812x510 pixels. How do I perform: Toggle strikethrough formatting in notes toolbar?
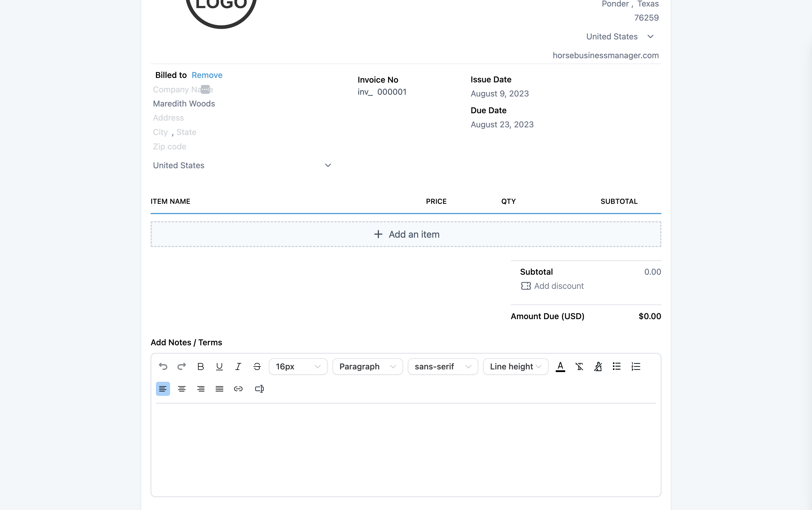257,366
